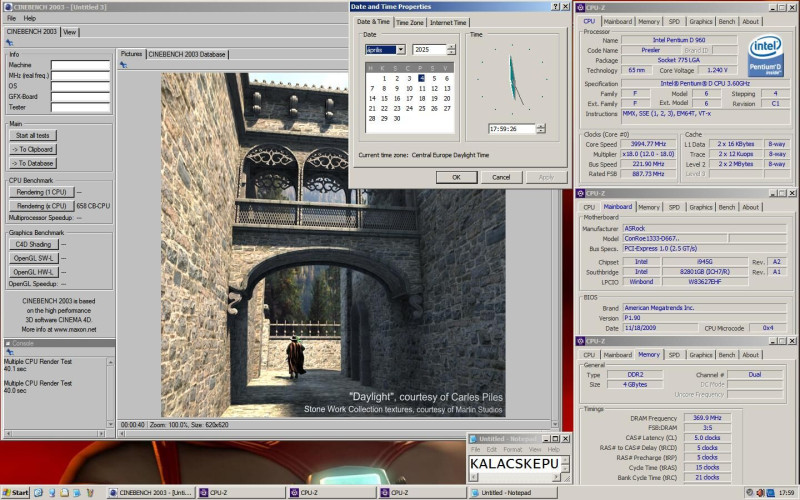The image size is (800, 500).
Task: Click the taskbar clock showing 17:59
Action: (786, 492)
